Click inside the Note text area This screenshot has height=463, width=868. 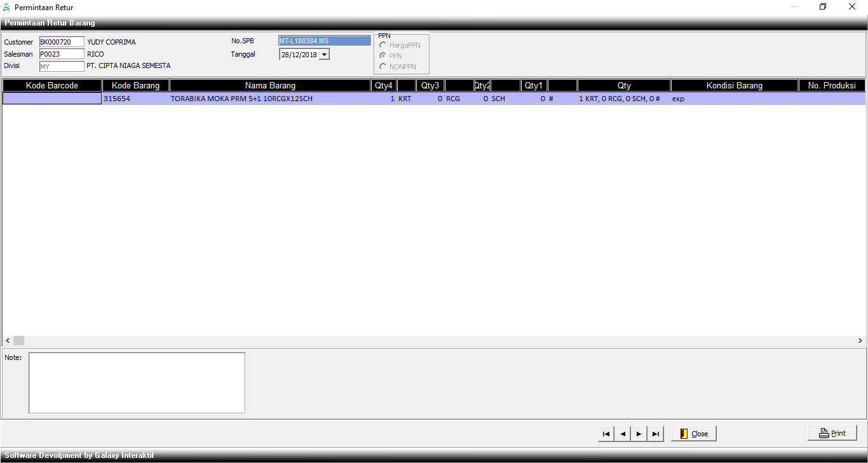click(137, 383)
